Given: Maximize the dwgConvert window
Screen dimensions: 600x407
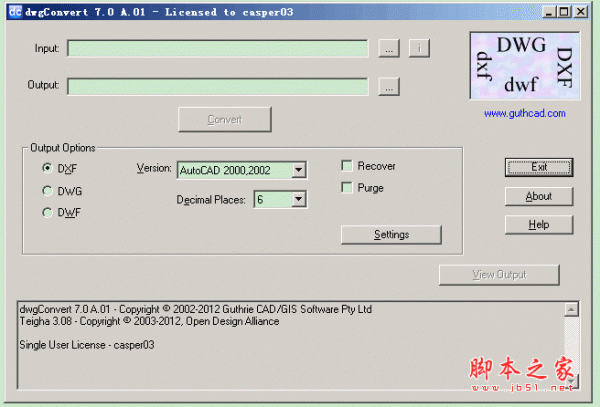Looking at the screenshot, I should point(564,12).
